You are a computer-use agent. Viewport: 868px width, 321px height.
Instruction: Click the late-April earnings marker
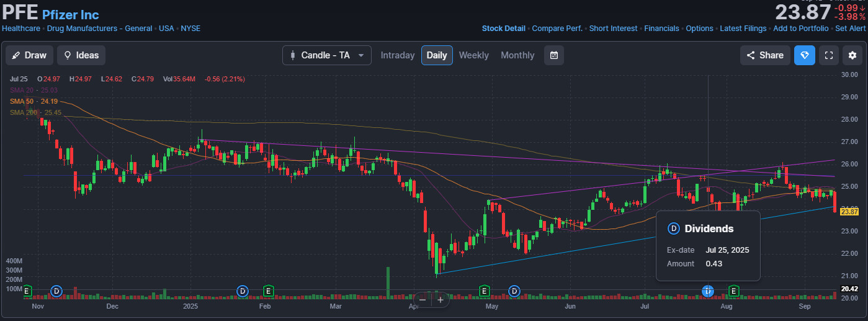pyautogui.click(x=484, y=291)
